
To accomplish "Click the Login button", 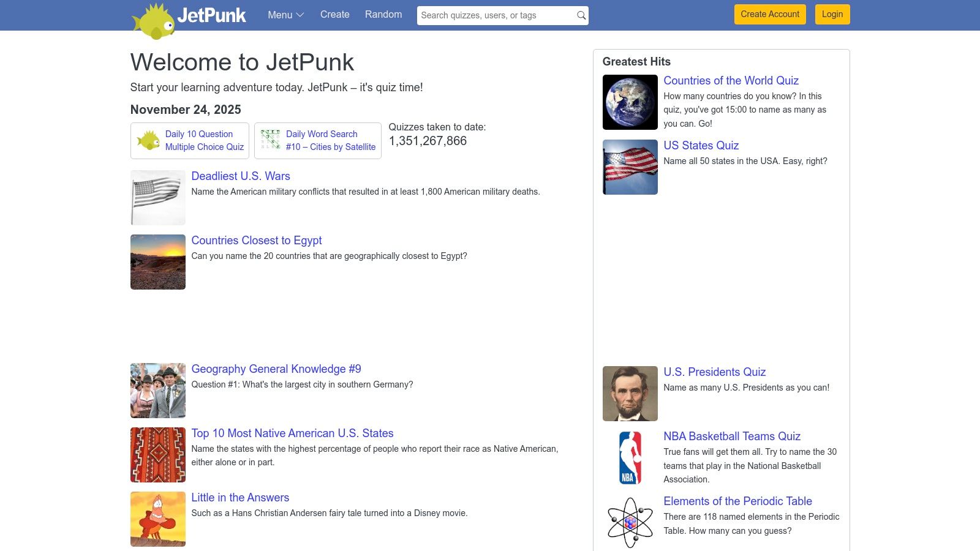I will tap(832, 14).
